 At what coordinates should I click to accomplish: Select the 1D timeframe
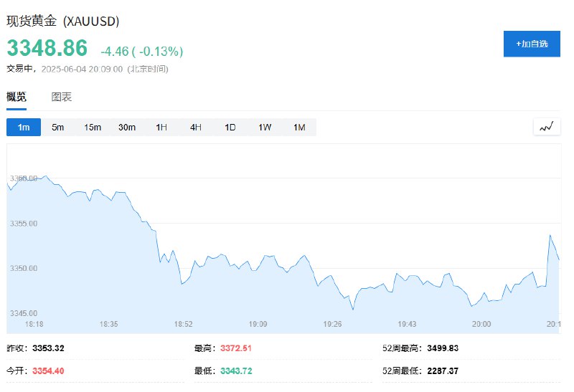(230, 128)
